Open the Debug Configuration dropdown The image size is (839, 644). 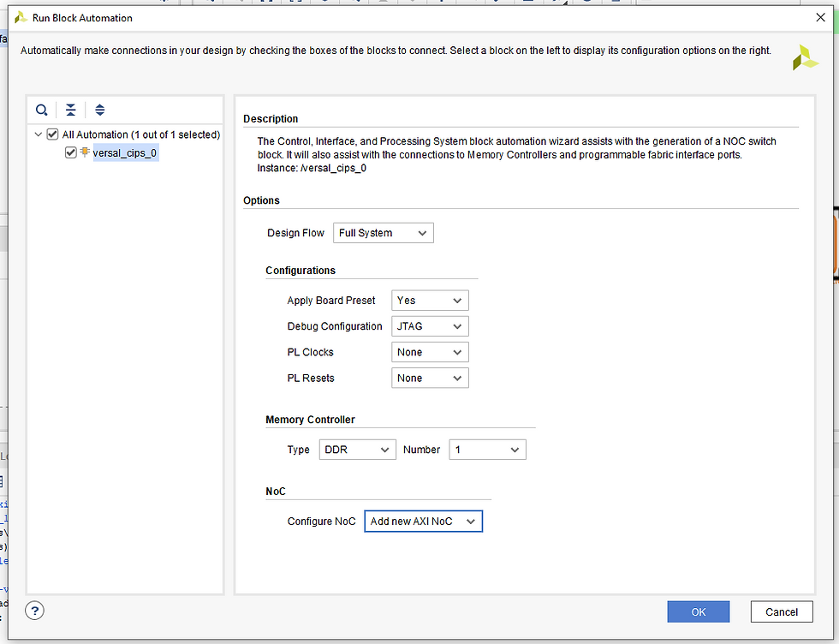click(430, 326)
